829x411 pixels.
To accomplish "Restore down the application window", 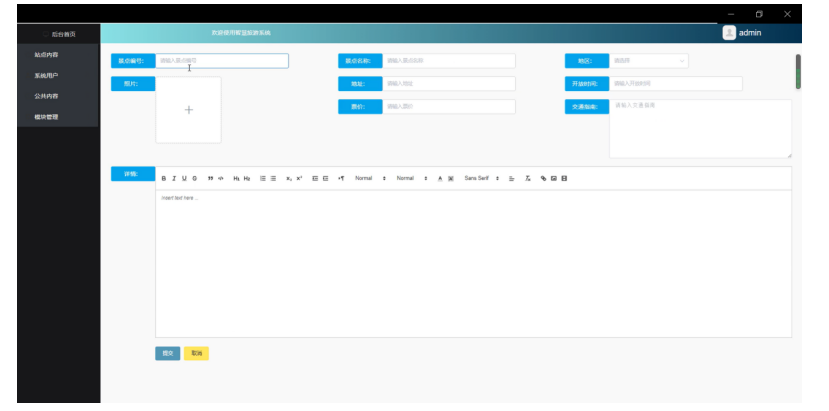I will (x=759, y=14).
